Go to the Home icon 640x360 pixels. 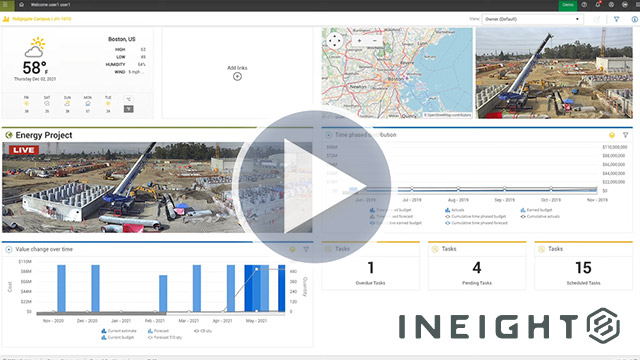[x=21, y=5]
